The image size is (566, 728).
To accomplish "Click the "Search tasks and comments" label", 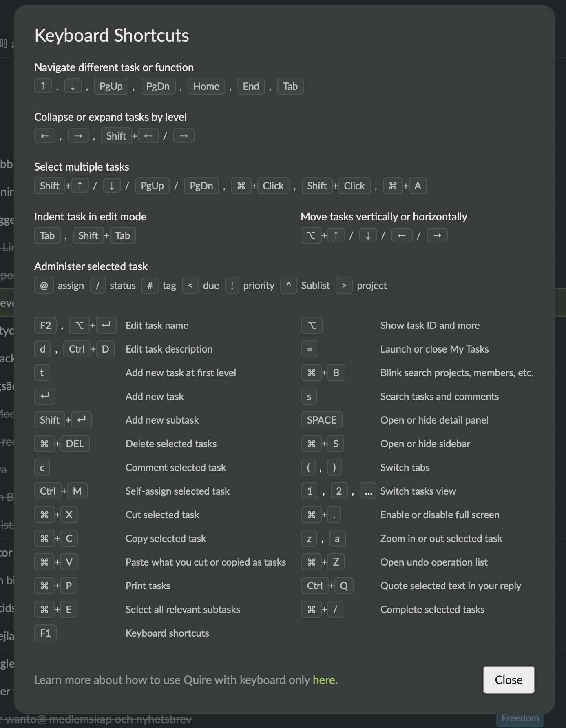I will click(x=440, y=396).
